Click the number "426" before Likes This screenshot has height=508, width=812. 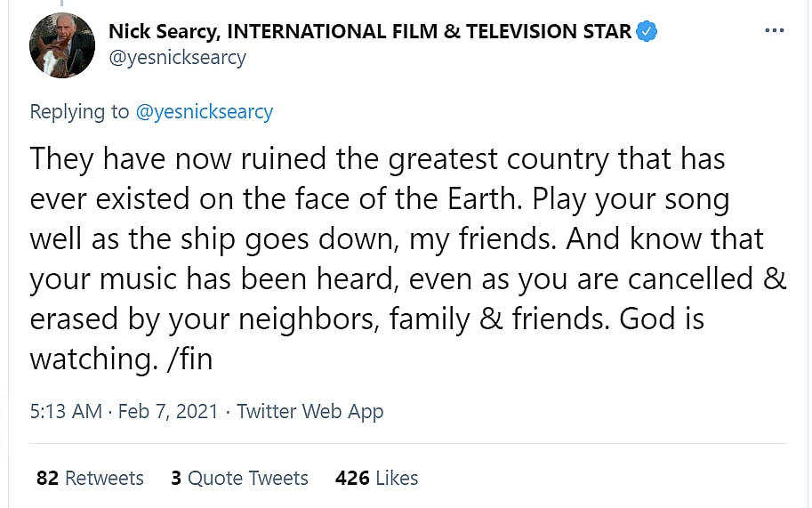tap(352, 478)
